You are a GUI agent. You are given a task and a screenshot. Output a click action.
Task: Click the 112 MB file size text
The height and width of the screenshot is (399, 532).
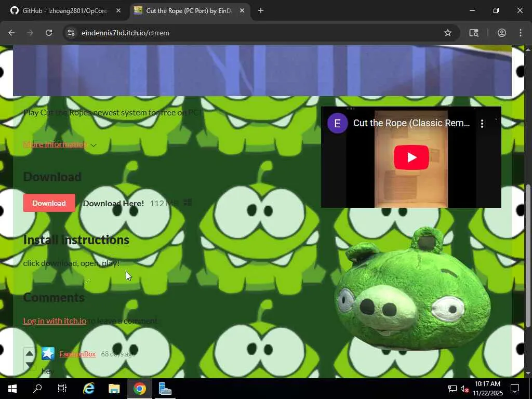pyautogui.click(x=164, y=203)
